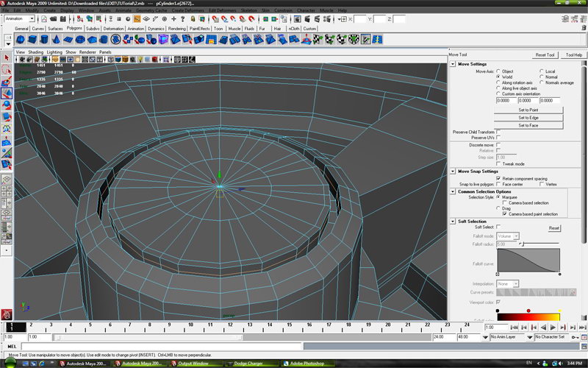Click the Maya logo icon at bottom-left
The width and height of the screenshot is (588, 368).
(x=6, y=314)
